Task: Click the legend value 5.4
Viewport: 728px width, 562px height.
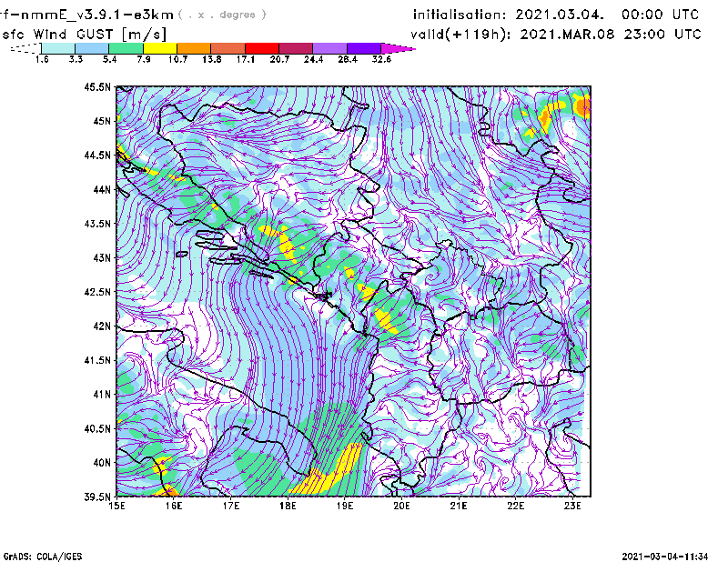Action: pos(109,59)
